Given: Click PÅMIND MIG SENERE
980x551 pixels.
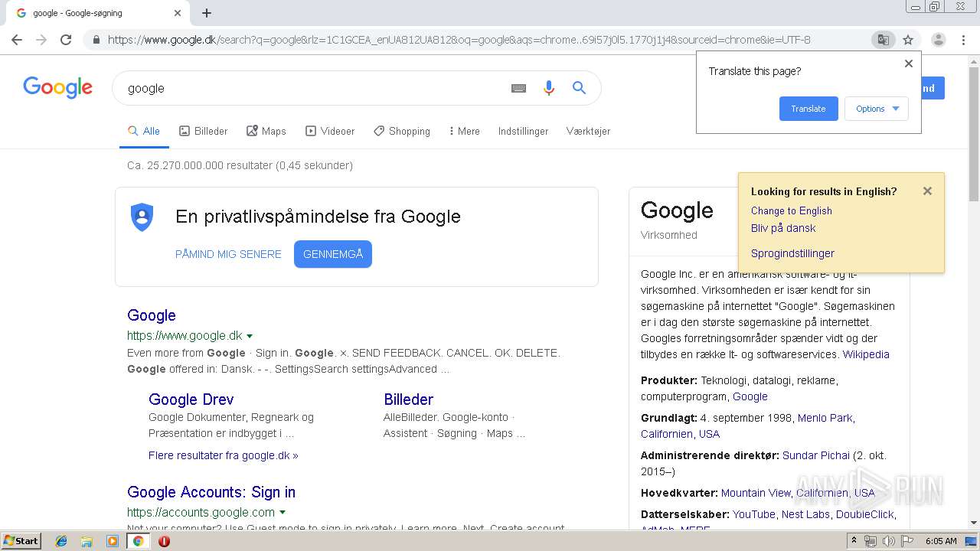Looking at the screenshot, I should point(228,254).
